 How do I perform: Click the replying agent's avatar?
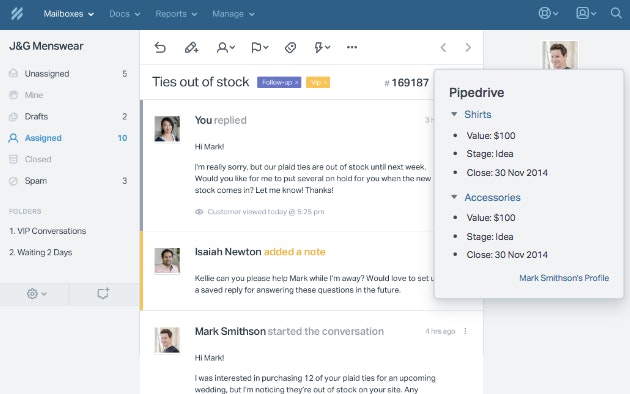[167, 129]
